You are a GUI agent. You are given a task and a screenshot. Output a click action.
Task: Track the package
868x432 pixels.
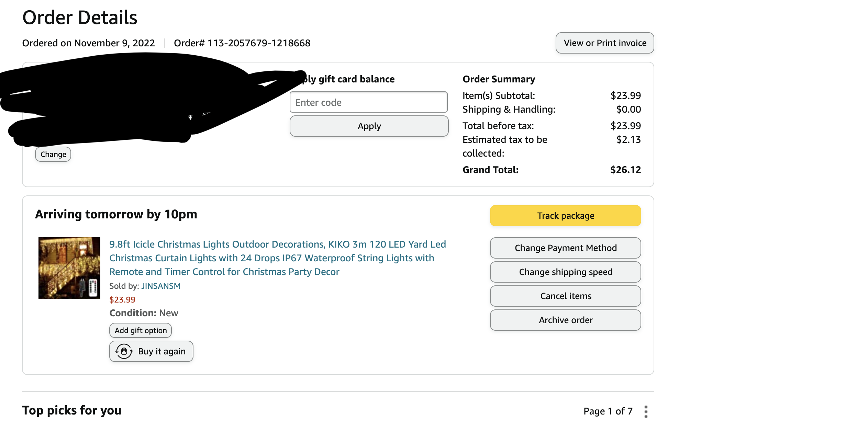coord(566,216)
